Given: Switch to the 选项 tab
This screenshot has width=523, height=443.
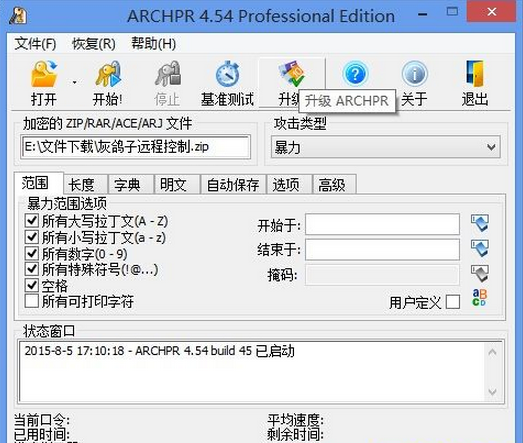Looking at the screenshot, I should [289, 184].
